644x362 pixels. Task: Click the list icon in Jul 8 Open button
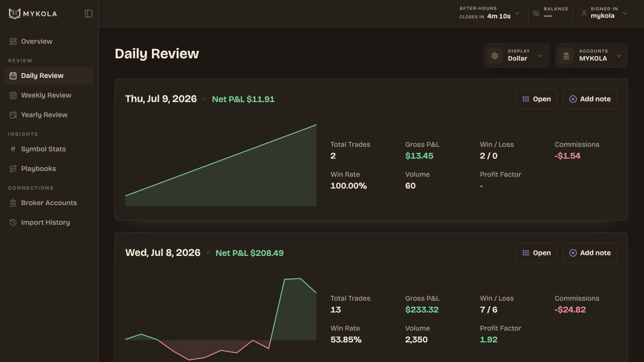[x=526, y=253]
